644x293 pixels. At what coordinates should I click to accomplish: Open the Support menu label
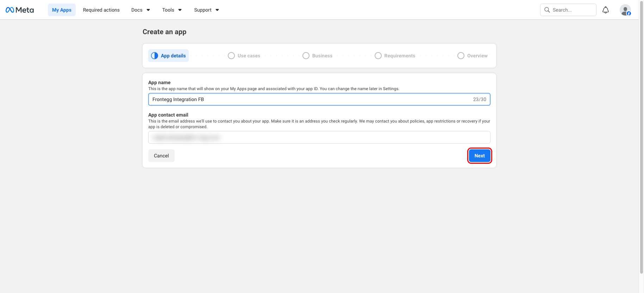point(203,10)
